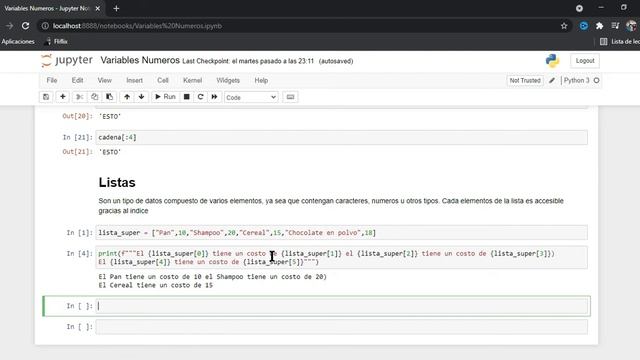640x360 pixels.
Task: Move selected cell down arrow
Action: (x=141, y=97)
